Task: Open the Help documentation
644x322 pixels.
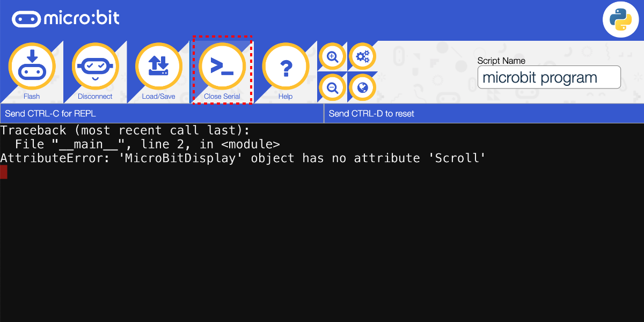Action: (x=286, y=65)
